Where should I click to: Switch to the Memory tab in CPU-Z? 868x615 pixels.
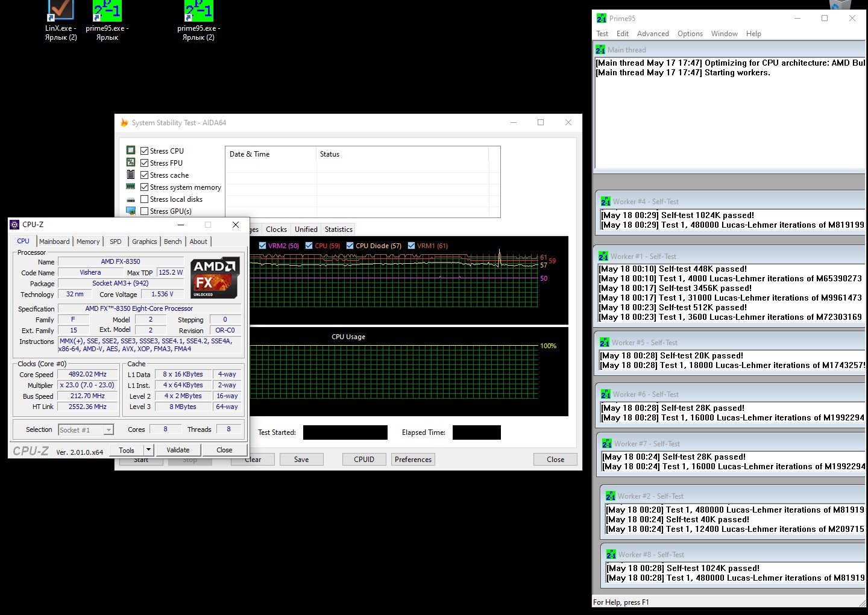click(x=88, y=242)
